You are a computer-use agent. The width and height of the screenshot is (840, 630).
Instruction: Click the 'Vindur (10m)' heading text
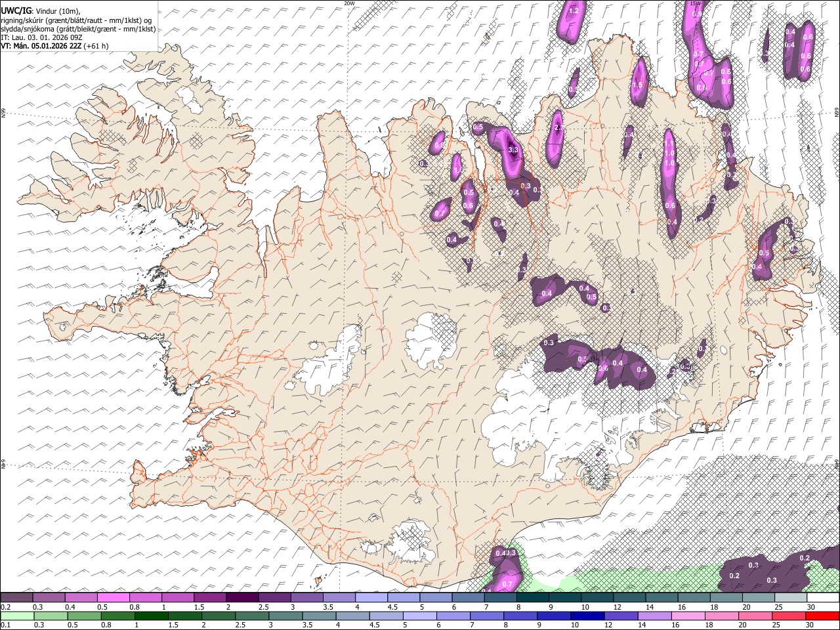point(58,10)
